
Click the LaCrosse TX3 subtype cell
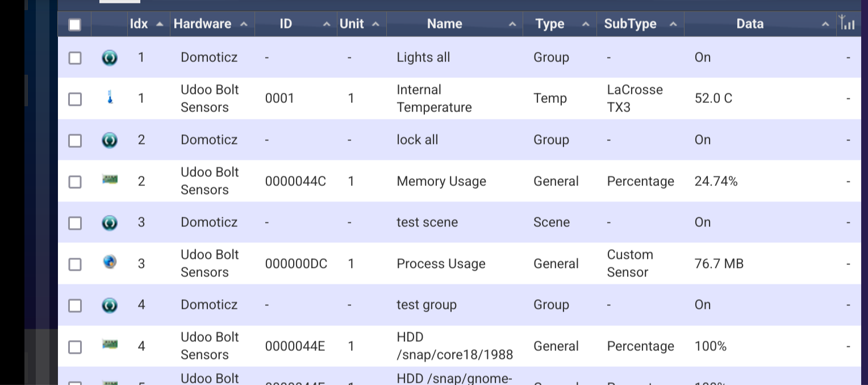635,98
